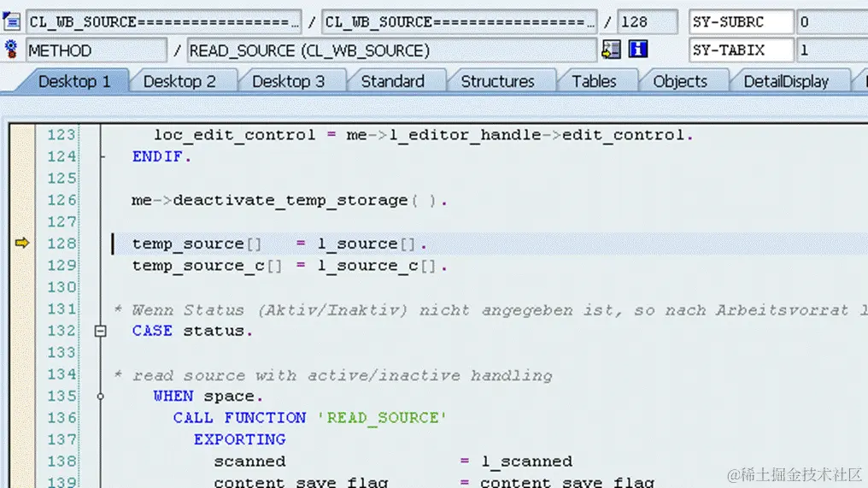Open the Desktop 3 tab

point(288,81)
